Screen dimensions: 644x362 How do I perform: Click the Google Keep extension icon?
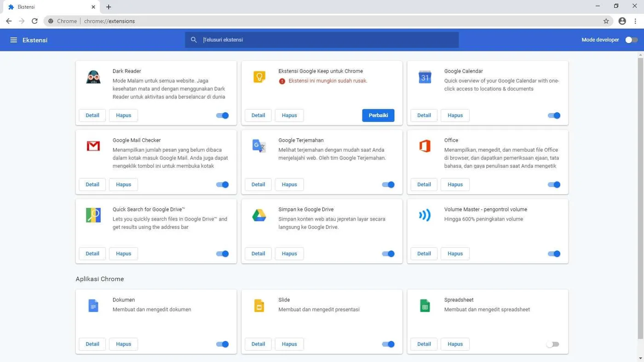pyautogui.click(x=259, y=77)
